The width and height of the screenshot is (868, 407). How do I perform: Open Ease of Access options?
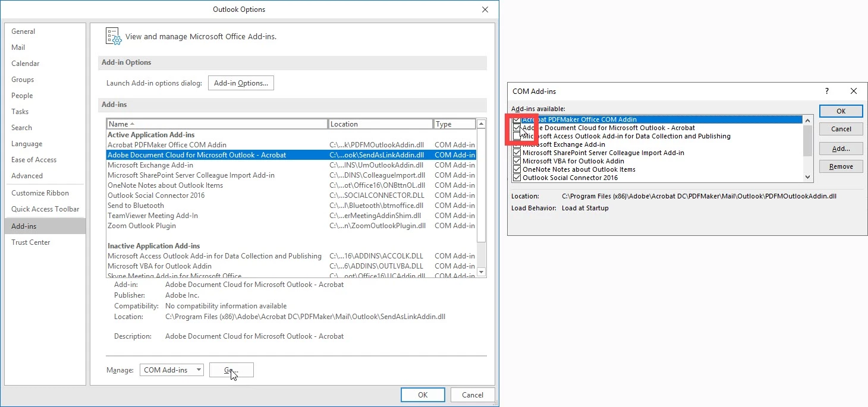point(45,160)
